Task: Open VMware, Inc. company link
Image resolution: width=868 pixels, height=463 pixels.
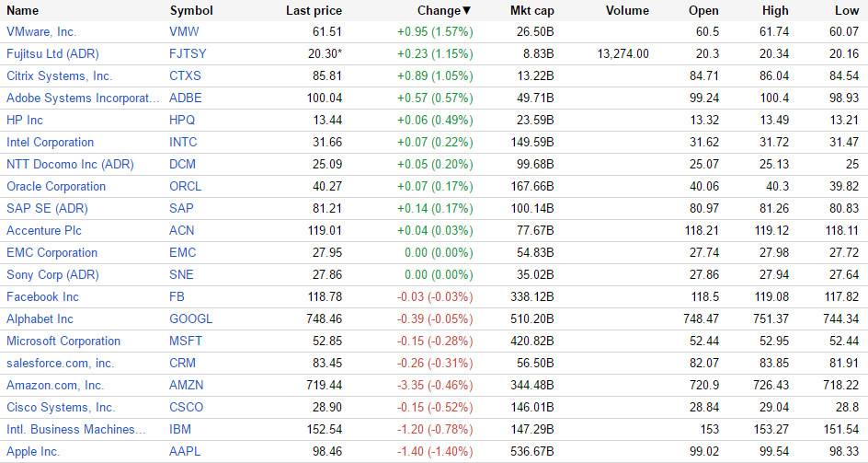Action: point(41,32)
